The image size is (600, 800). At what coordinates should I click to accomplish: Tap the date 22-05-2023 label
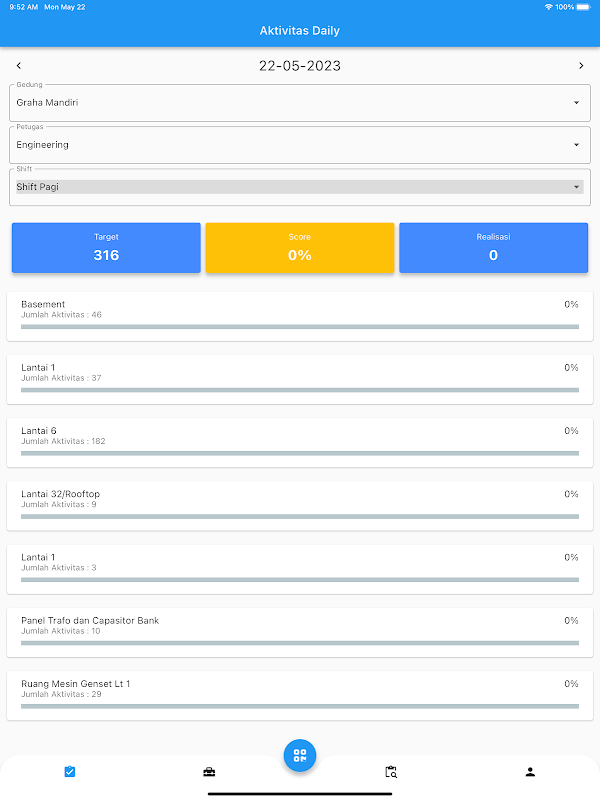click(x=300, y=66)
